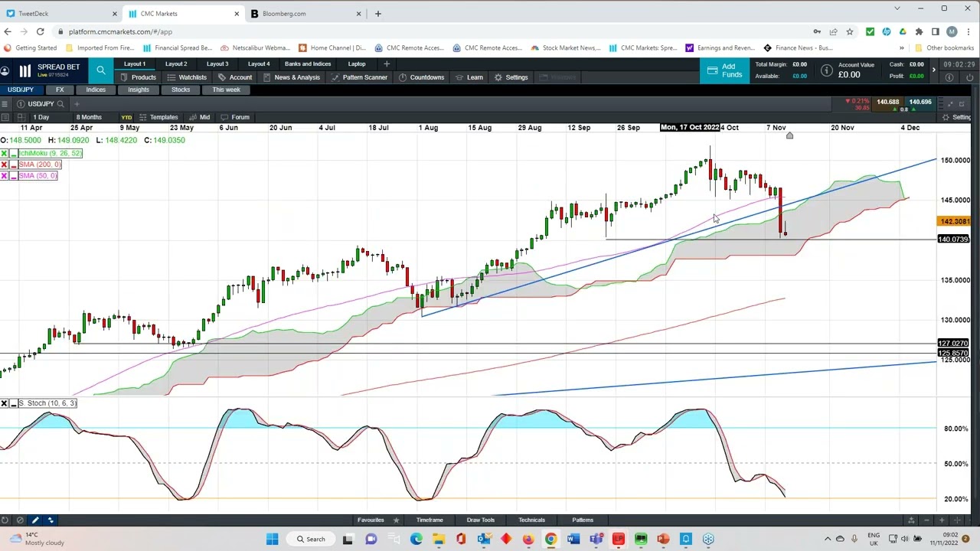This screenshot has height=551, width=980.
Task: Switch to Laptop layout tab
Action: (357, 64)
